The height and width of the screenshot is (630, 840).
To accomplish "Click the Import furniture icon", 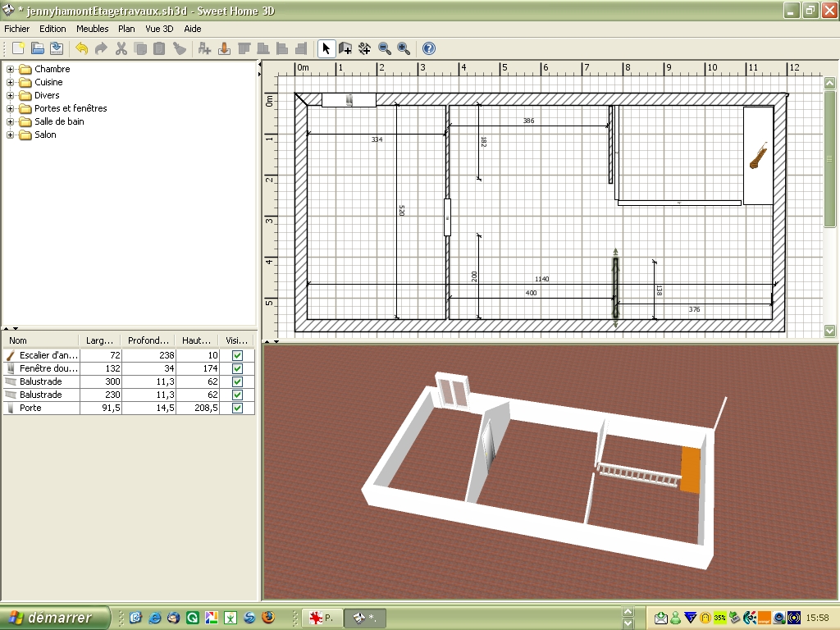I will tap(224, 49).
